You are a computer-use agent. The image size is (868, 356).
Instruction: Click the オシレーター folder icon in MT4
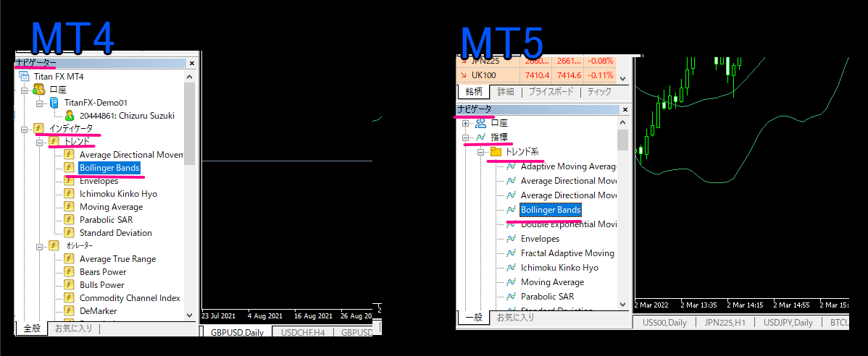pos(54,245)
